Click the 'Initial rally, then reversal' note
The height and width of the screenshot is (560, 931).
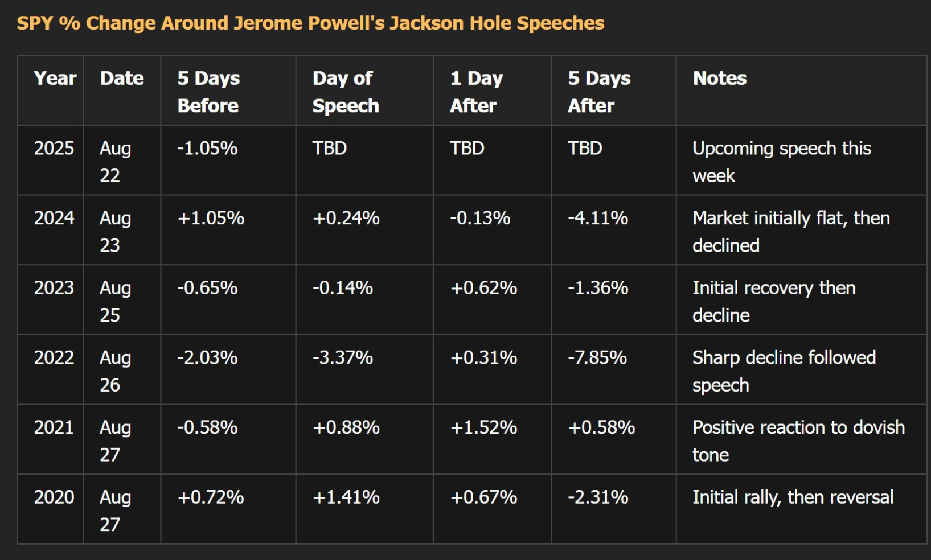[793, 497]
